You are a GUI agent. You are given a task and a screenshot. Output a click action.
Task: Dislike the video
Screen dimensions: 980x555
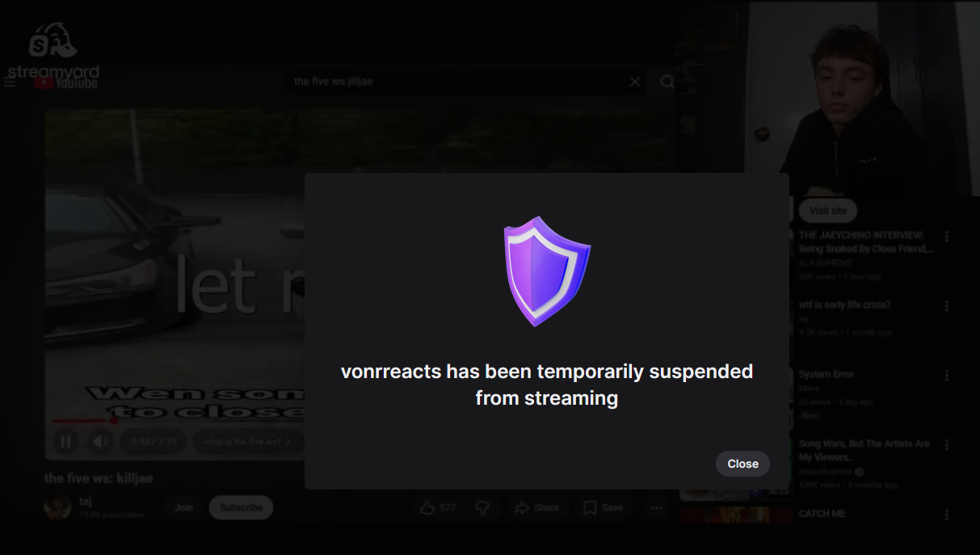click(482, 507)
